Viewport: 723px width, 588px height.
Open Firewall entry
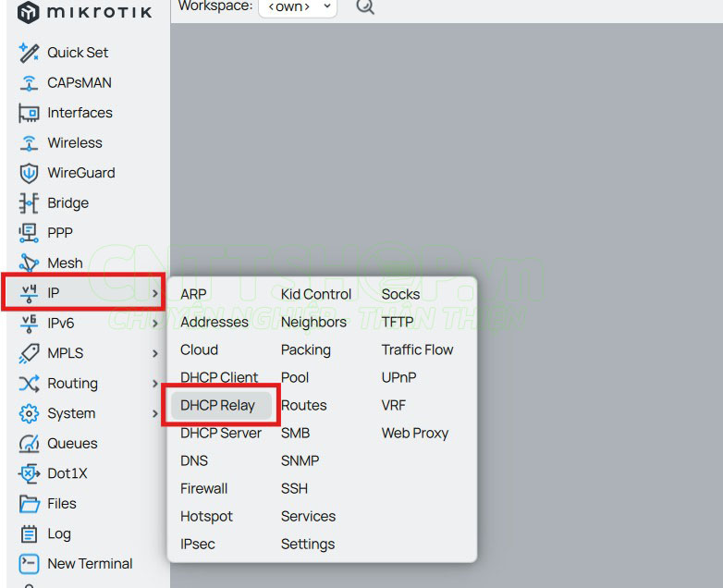tap(203, 488)
